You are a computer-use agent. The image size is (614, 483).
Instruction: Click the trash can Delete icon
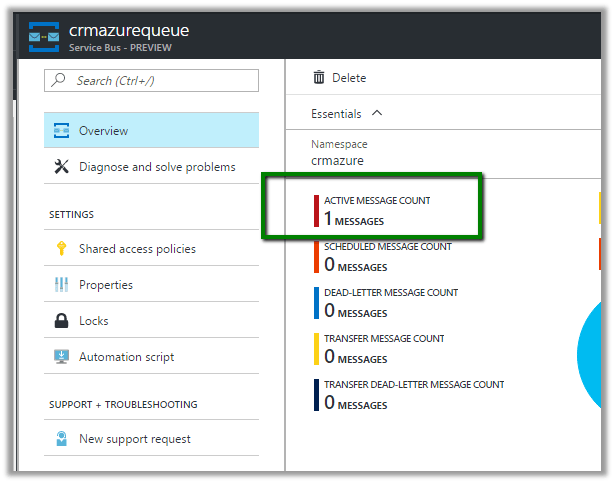tap(319, 77)
